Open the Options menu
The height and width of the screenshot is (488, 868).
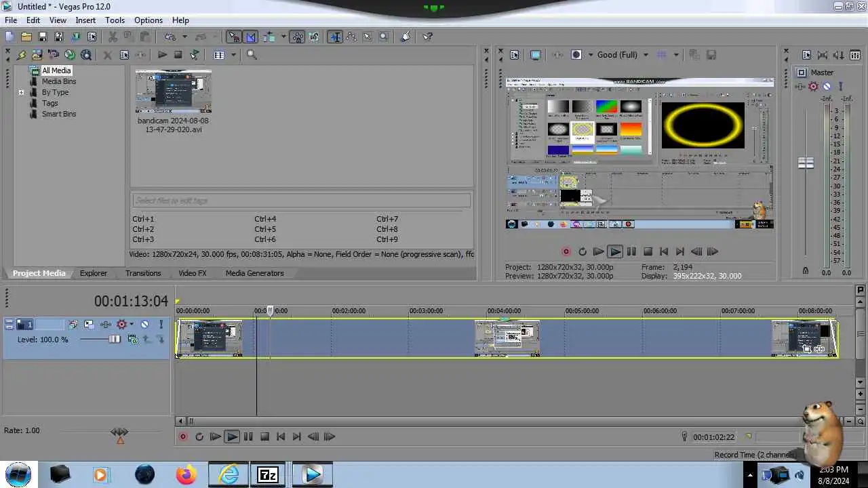[149, 20]
